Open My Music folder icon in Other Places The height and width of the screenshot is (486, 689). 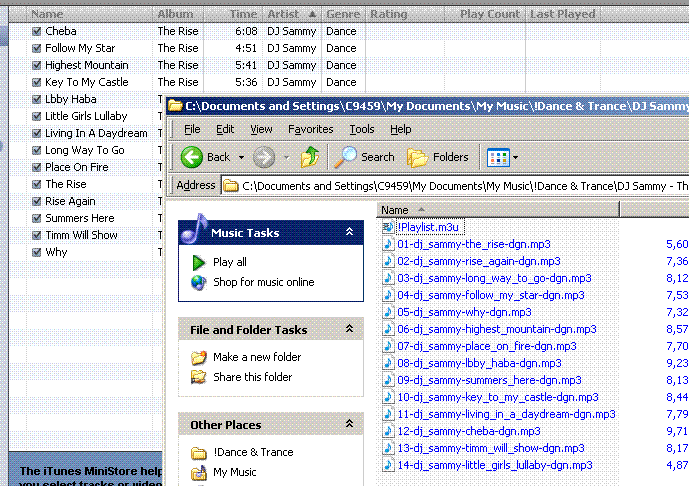point(199,472)
